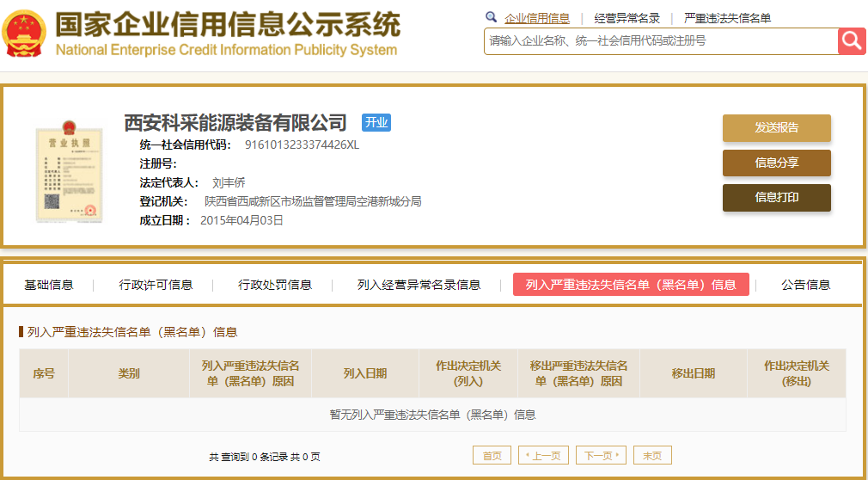
Task: Click the 作出决定机关(移出) column header
Action: [x=797, y=373]
